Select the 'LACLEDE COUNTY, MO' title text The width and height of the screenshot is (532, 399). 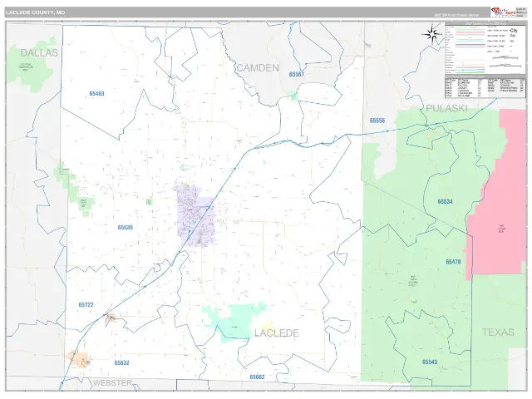pyautogui.click(x=35, y=12)
